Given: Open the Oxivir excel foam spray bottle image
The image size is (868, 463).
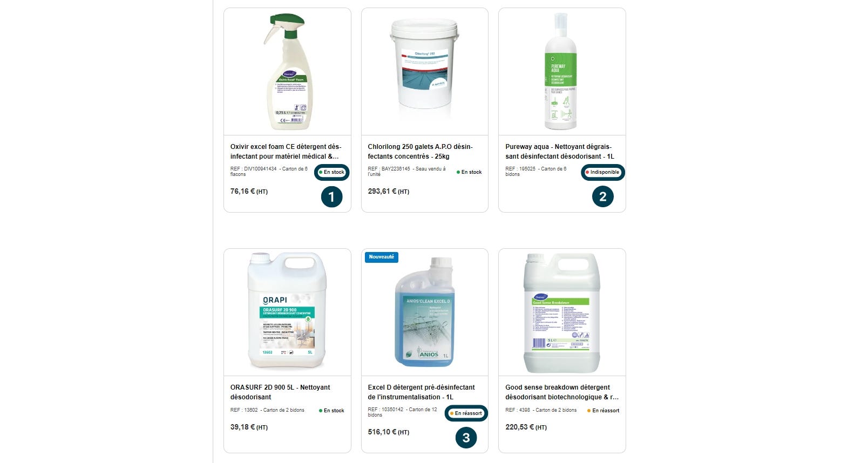Looking at the screenshot, I should tap(288, 72).
